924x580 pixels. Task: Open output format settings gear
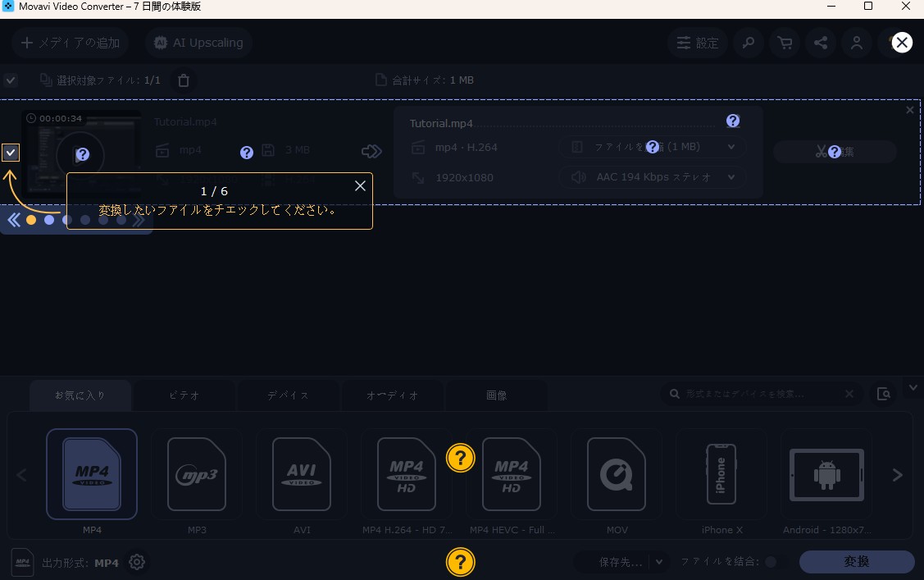[x=137, y=562]
